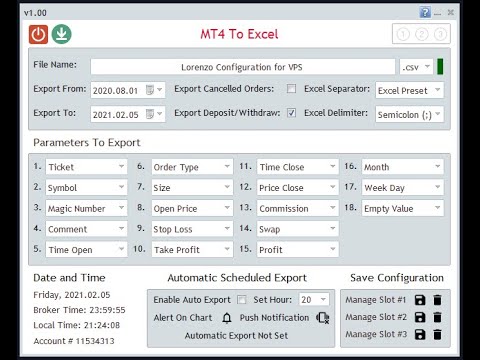
Task: Open parameter 12 Price Close dropdown
Action: coord(298,187)
